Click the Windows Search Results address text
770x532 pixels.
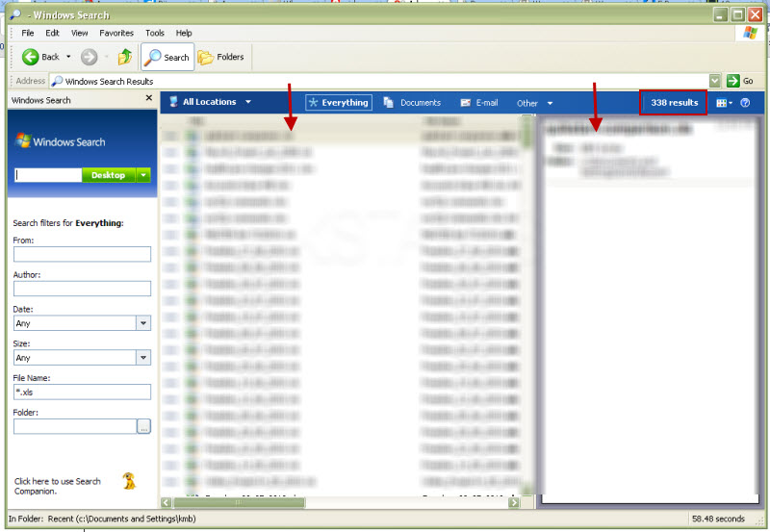[x=109, y=82]
